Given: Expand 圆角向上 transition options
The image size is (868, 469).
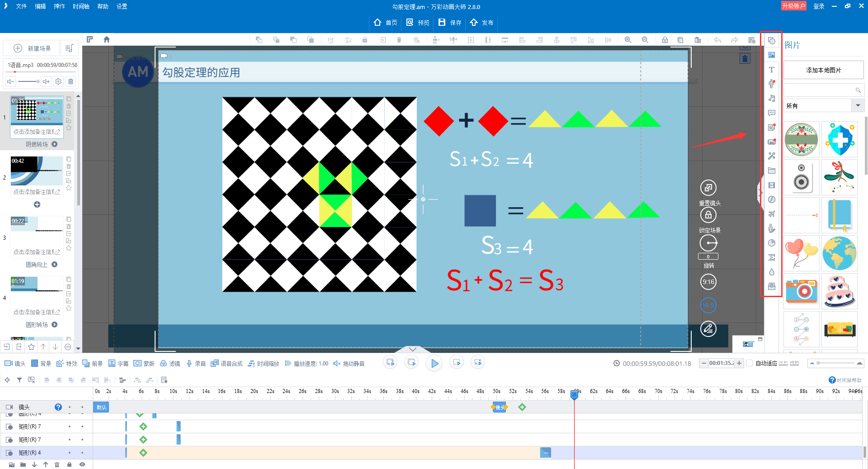Looking at the screenshot, I should [x=55, y=265].
